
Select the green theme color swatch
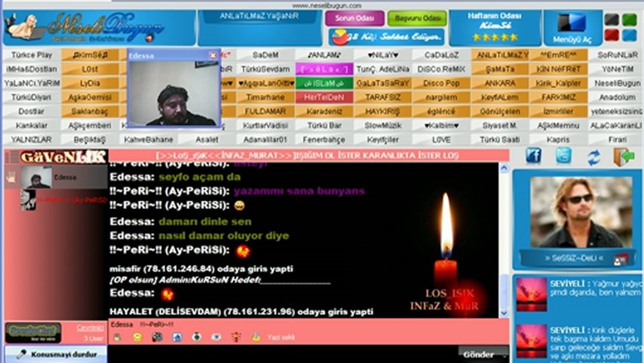pyautogui.click(x=629, y=20)
